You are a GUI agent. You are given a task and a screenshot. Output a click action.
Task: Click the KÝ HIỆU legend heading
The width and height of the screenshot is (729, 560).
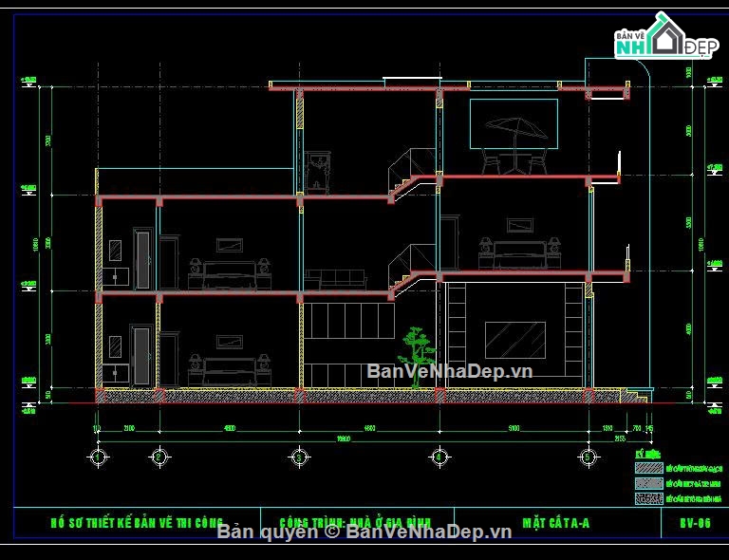pyautogui.click(x=647, y=454)
